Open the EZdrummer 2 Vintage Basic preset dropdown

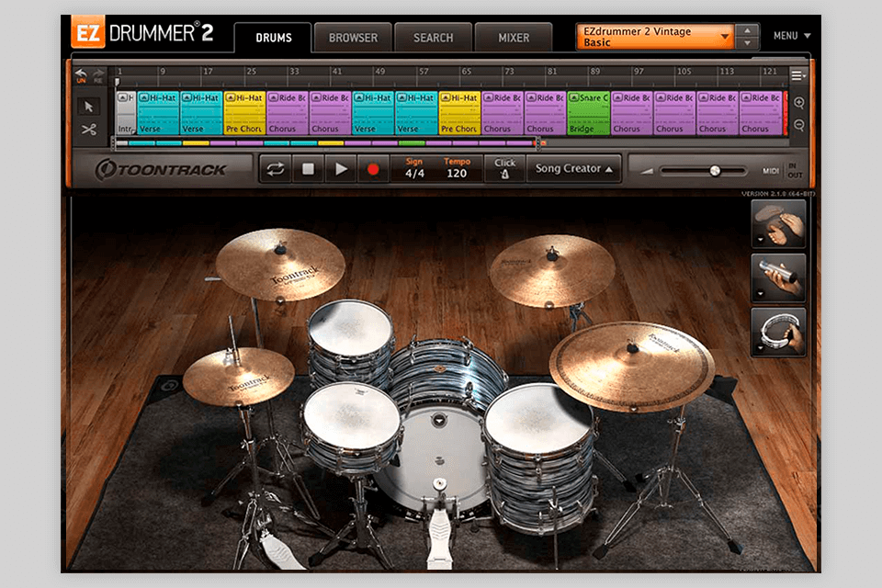[x=656, y=37]
